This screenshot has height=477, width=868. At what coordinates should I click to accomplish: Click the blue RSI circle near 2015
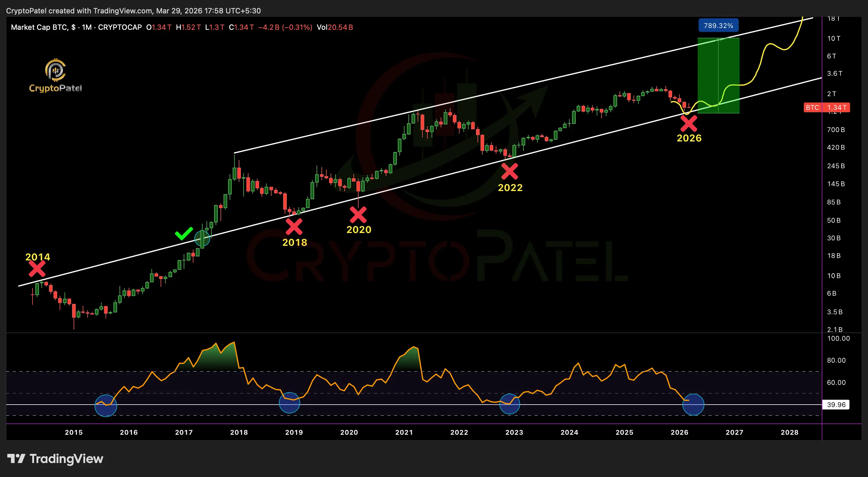point(106,406)
